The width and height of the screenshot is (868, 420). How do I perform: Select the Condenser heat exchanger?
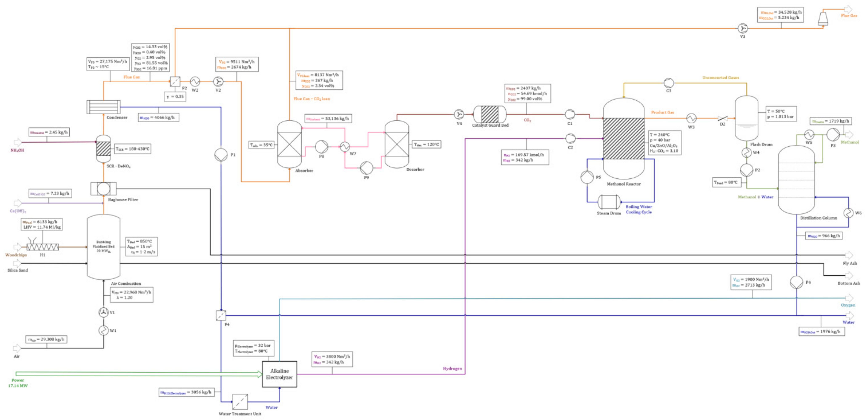[x=103, y=107]
